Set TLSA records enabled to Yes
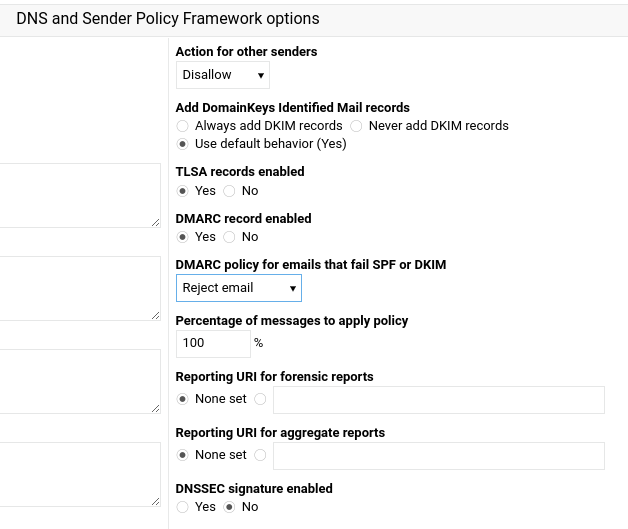628x529 pixels. tap(182, 191)
